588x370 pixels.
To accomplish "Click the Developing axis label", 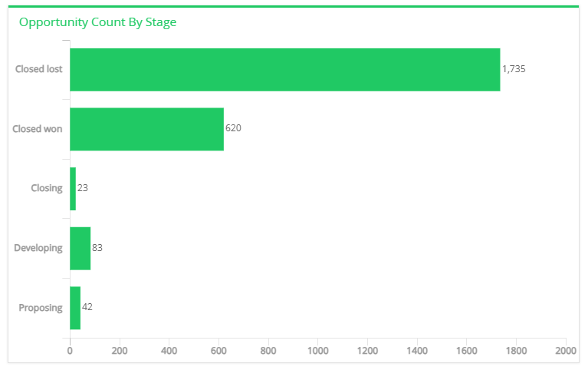I will 38,248.
